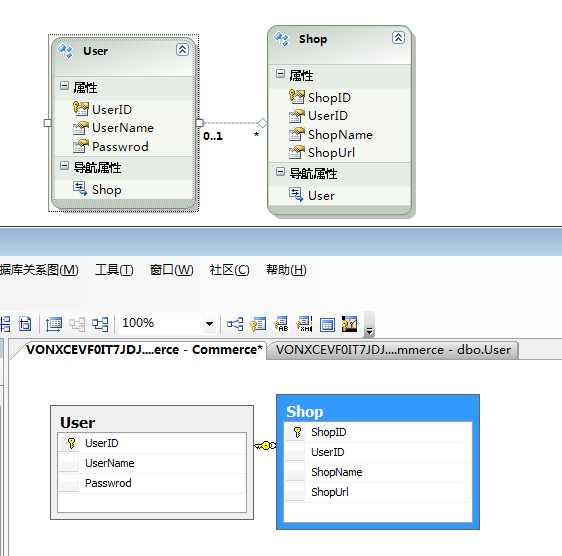
Task: Collapse the 属性 section of Shop entity
Action: (280, 73)
